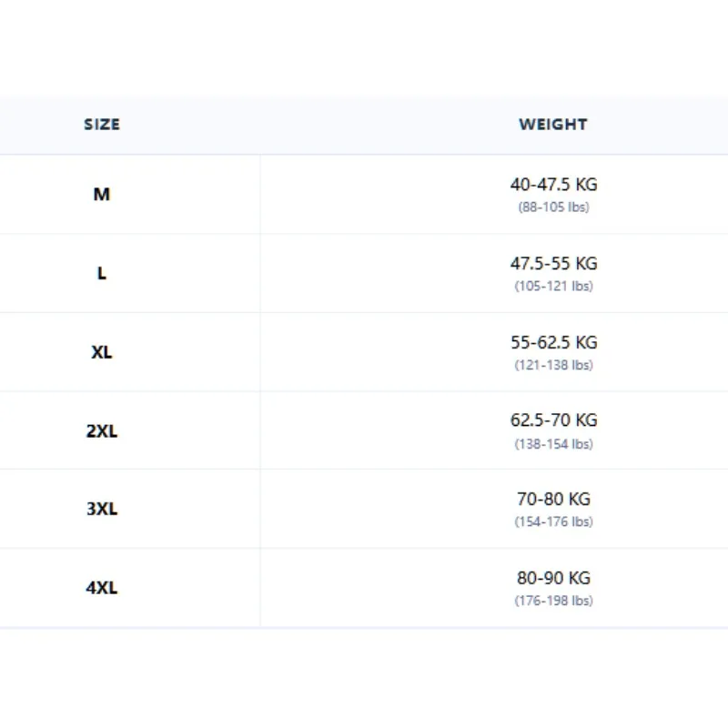Select the 2XL size cell

click(102, 430)
